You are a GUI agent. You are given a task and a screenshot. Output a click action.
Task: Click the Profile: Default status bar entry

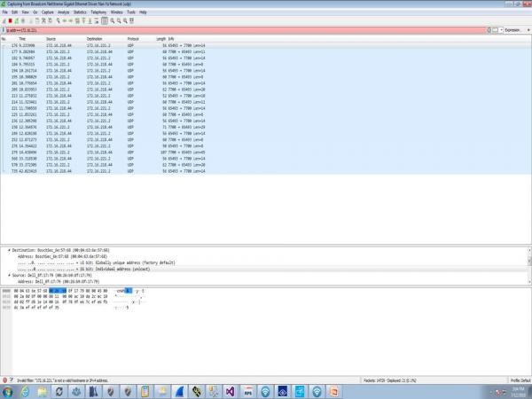point(520,380)
